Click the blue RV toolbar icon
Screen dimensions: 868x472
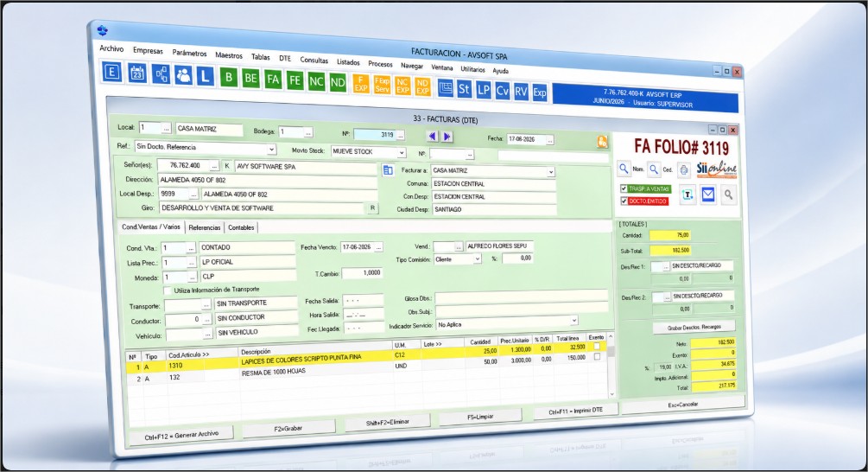tap(520, 92)
